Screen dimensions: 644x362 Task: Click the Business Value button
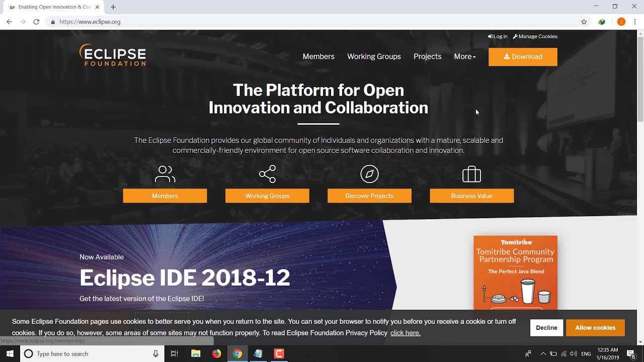coord(471,196)
